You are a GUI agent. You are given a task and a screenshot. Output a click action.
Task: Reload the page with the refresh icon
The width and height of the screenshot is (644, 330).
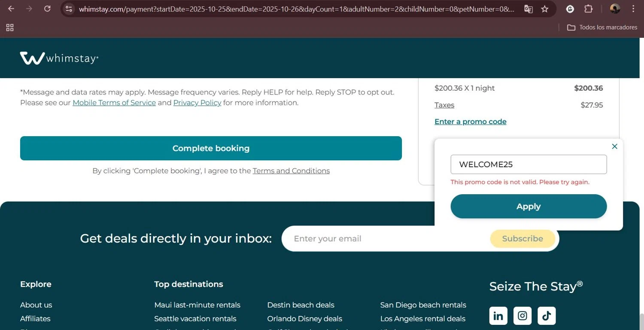47,9
